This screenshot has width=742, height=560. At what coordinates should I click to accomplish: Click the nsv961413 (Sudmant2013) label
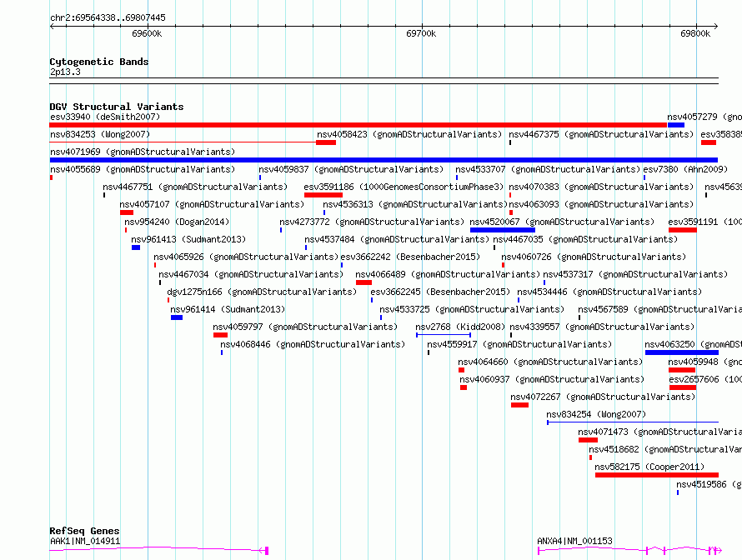point(188,239)
